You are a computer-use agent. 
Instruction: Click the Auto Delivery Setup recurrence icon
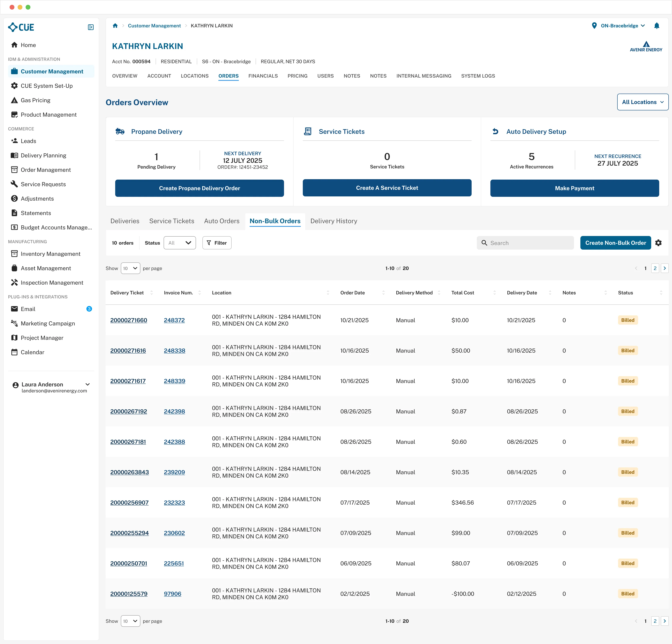click(495, 131)
